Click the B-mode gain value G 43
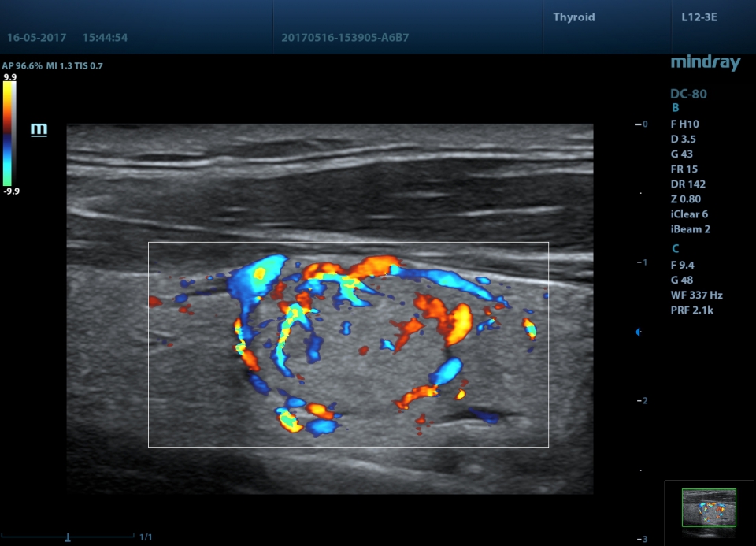Image resolution: width=756 pixels, height=546 pixels. pyautogui.click(x=683, y=154)
